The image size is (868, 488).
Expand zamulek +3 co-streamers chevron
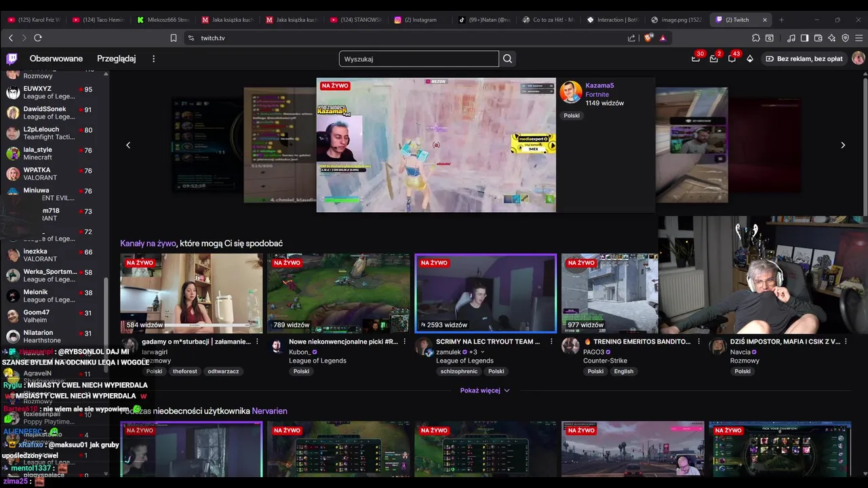(483, 352)
